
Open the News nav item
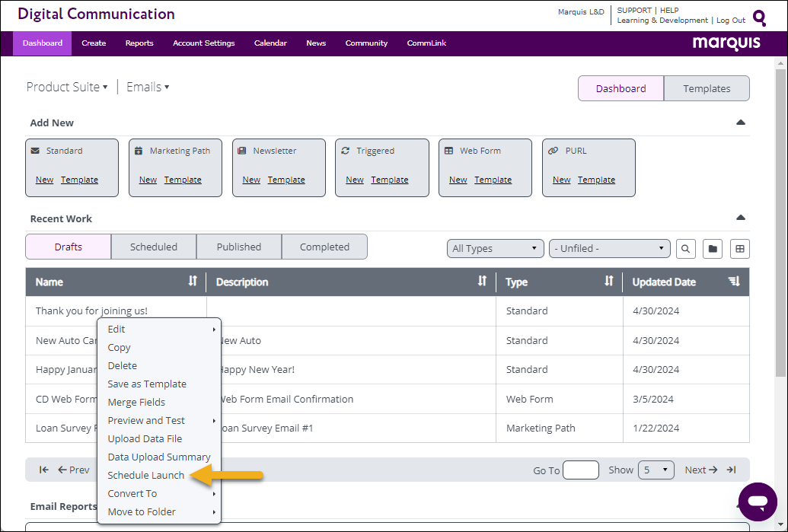tap(316, 43)
